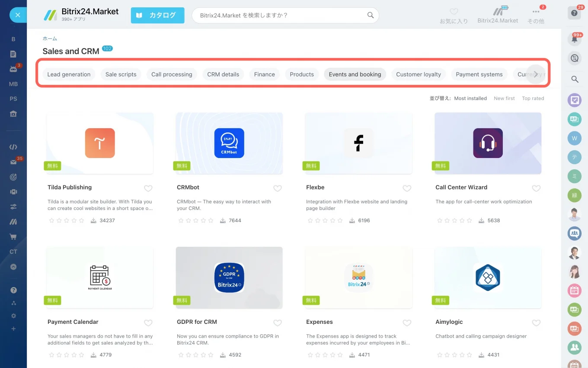Favorite Tilda Publishing with heart
This screenshot has width=588, height=368.
click(148, 188)
